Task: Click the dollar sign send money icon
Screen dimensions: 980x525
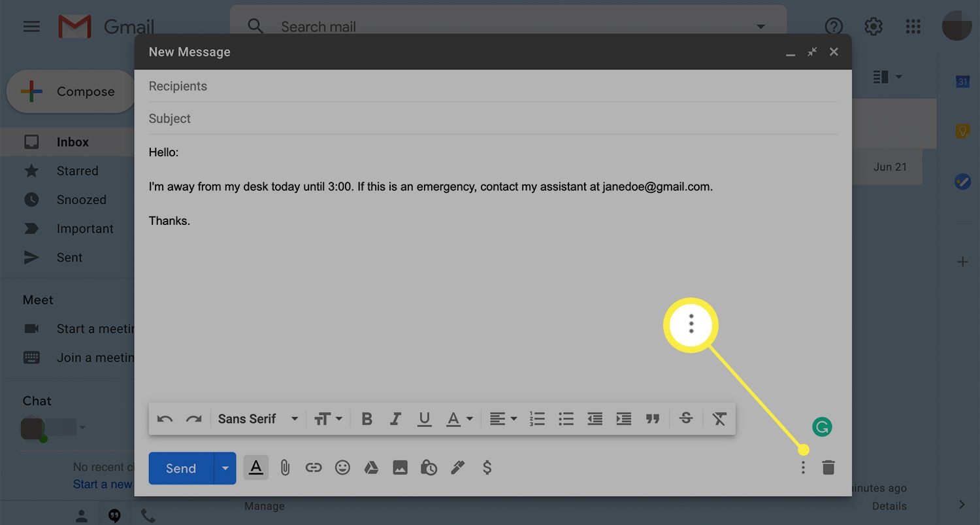Action: (x=487, y=467)
